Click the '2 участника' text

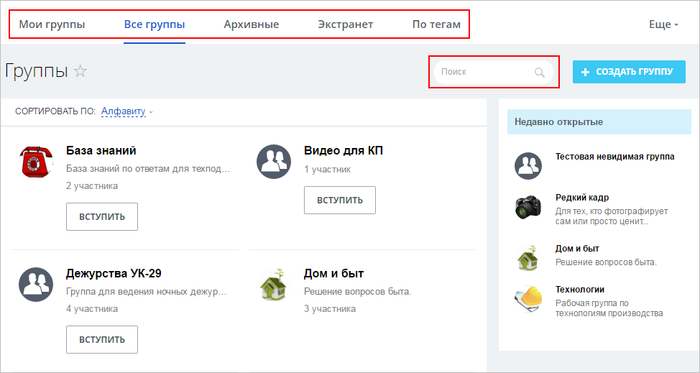pos(92,186)
